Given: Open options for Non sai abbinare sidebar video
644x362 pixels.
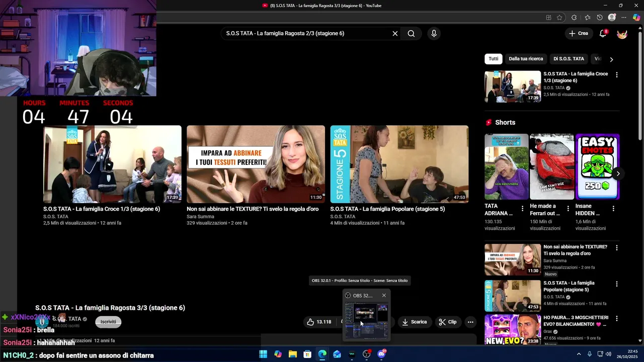Looking at the screenshot, I should coord(617,248).
